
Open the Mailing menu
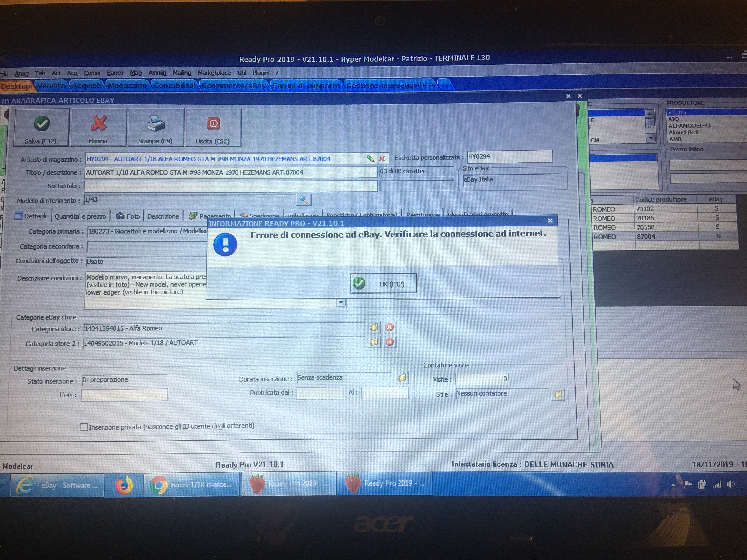coord(182,73)
